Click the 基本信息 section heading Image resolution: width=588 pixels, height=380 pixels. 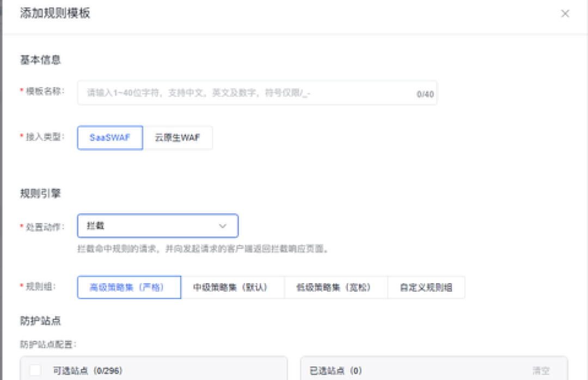click(x=40, y=60)
